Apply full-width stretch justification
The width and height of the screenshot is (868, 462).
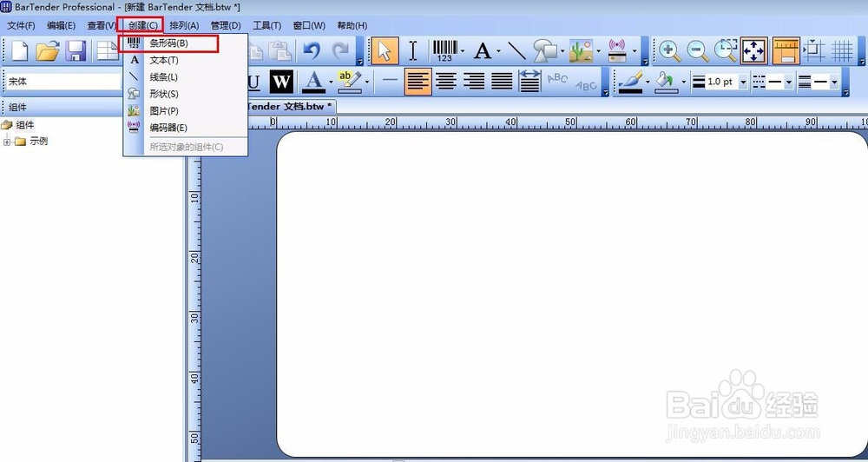[529, 82]
